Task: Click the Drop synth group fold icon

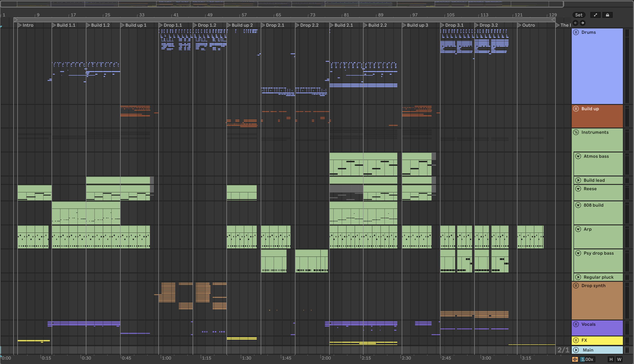Action: coord(576,286)
